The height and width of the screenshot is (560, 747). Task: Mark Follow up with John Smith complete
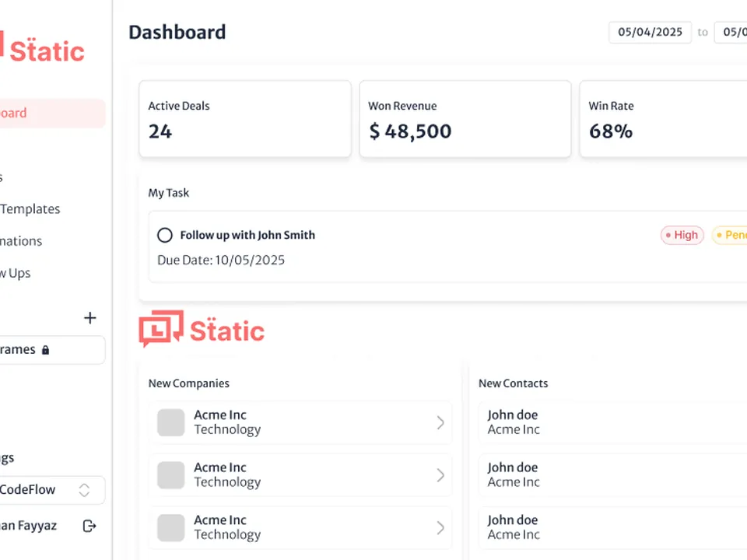pyautogui.click(x=165, y=235)
